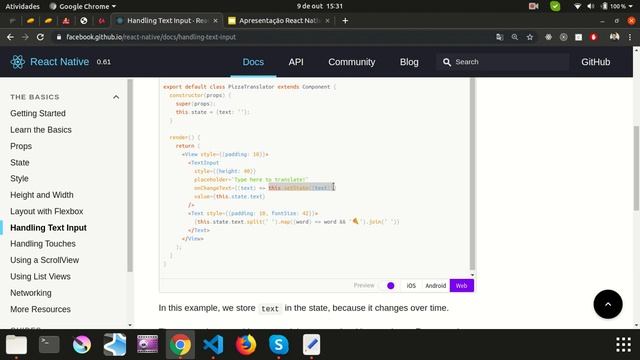Click the React Native title link
640x360 pixels.
60,62
